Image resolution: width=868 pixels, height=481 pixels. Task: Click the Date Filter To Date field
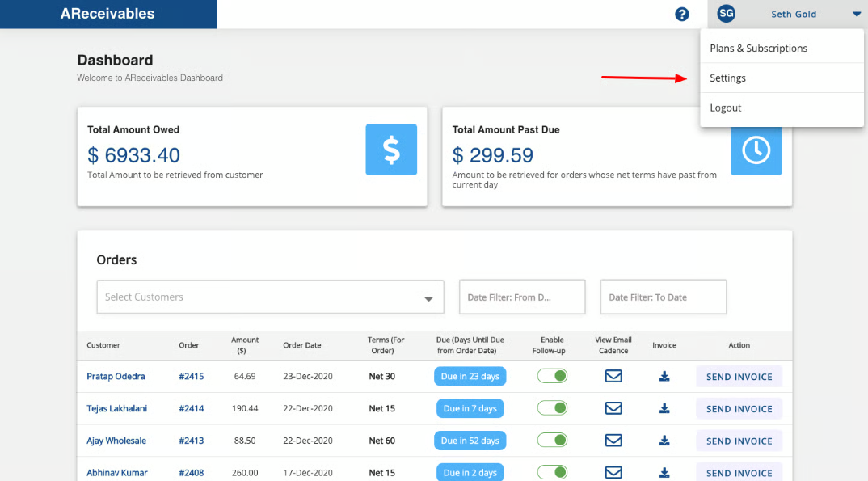pos(663,297)
